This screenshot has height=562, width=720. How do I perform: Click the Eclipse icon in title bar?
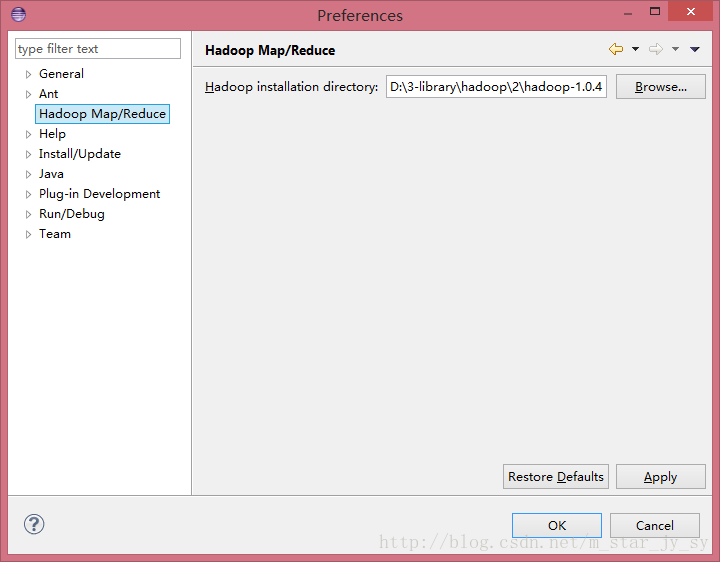click(x=18, y=14)
